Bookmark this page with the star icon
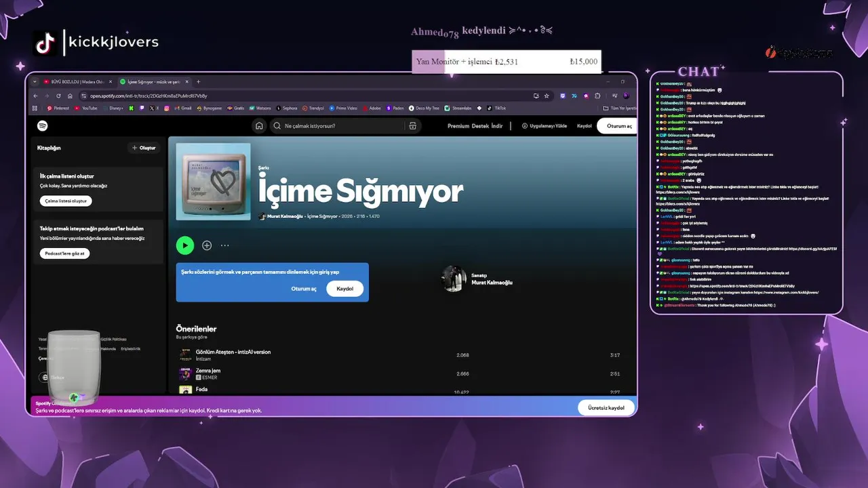868x488 pixels. [547, 96]
